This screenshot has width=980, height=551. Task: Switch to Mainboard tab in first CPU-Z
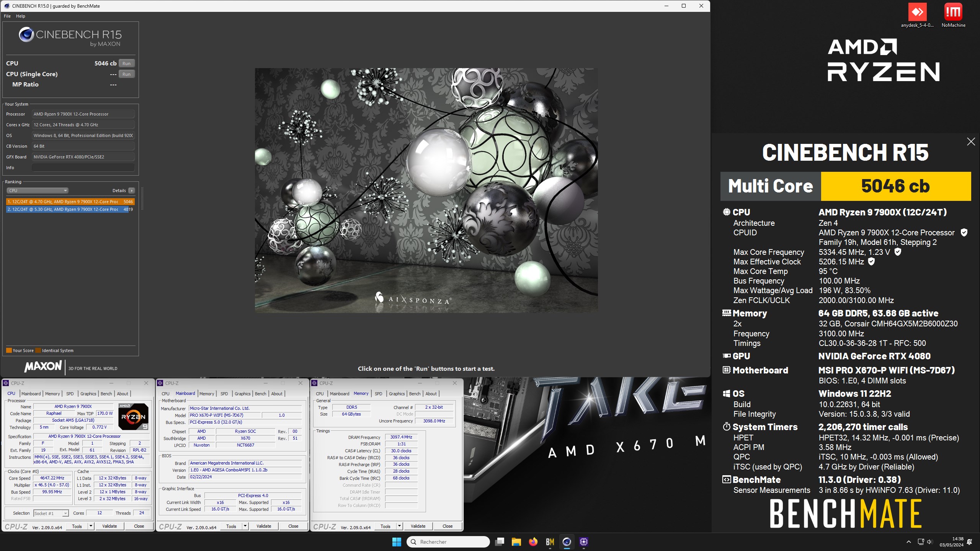[x=31, y=394]
